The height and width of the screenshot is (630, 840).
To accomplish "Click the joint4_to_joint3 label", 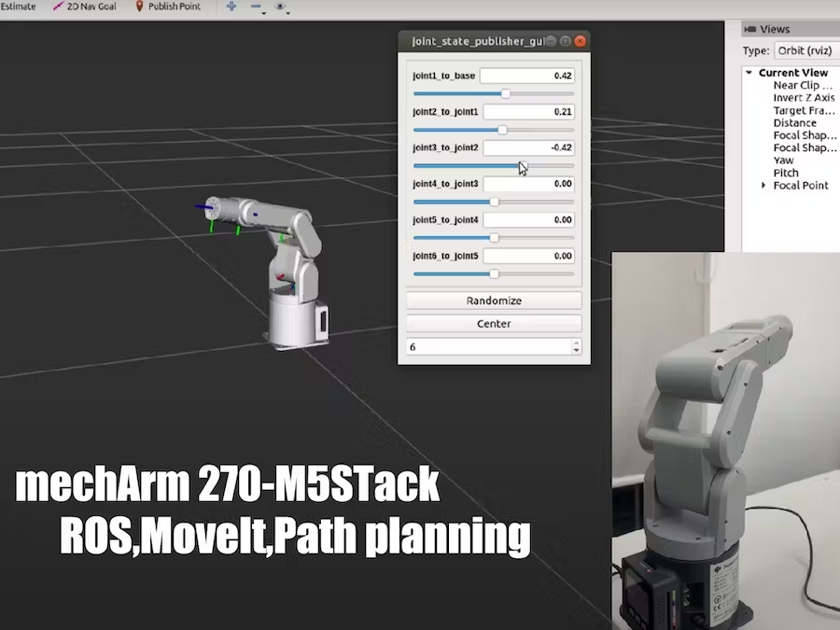I will click(x=445, y=184).
